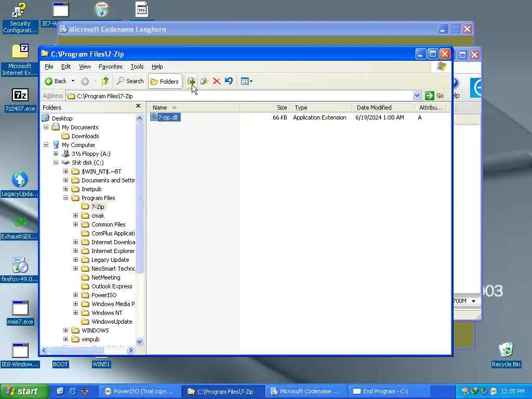Click the red Delete toolbar icon
The width and height of the screenshot is (532, 399).
(217, 81)
